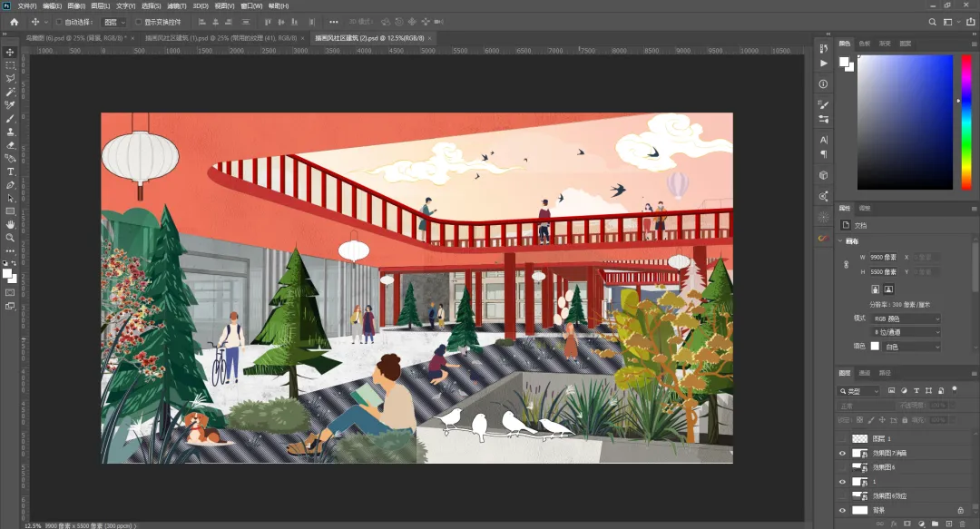Image resolution: width=980 pixels, height=529 pixels.
Task: Open the 图像(I) menu
Action: click(76, 5)
